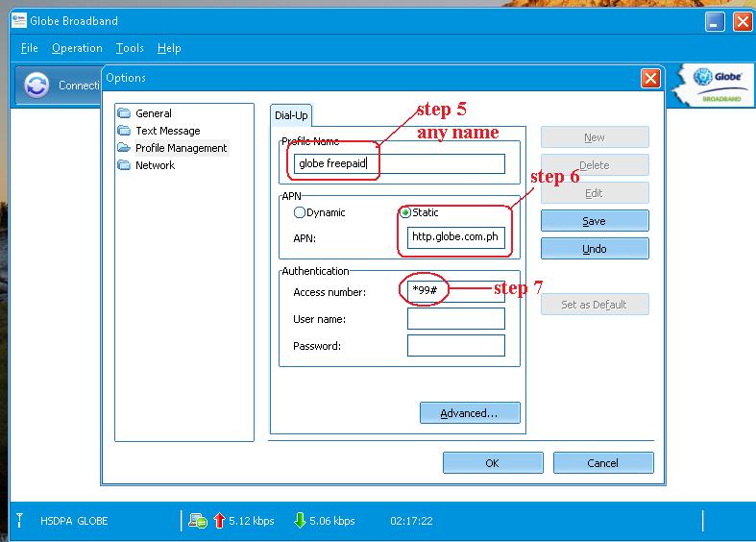The width and height of the screenshot is (756, 542).
Task: Click the Network folder icon
Action: point(124,165)
